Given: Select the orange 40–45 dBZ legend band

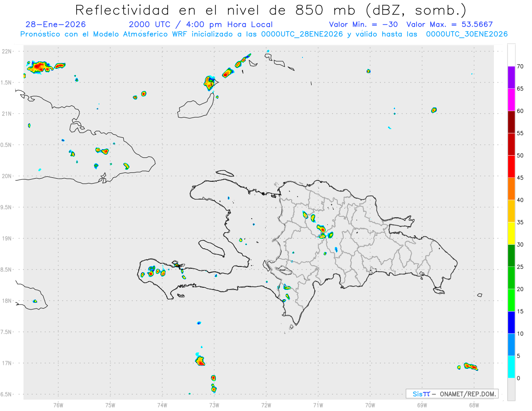Looking at the screenshot, I should tap(511, 189).
